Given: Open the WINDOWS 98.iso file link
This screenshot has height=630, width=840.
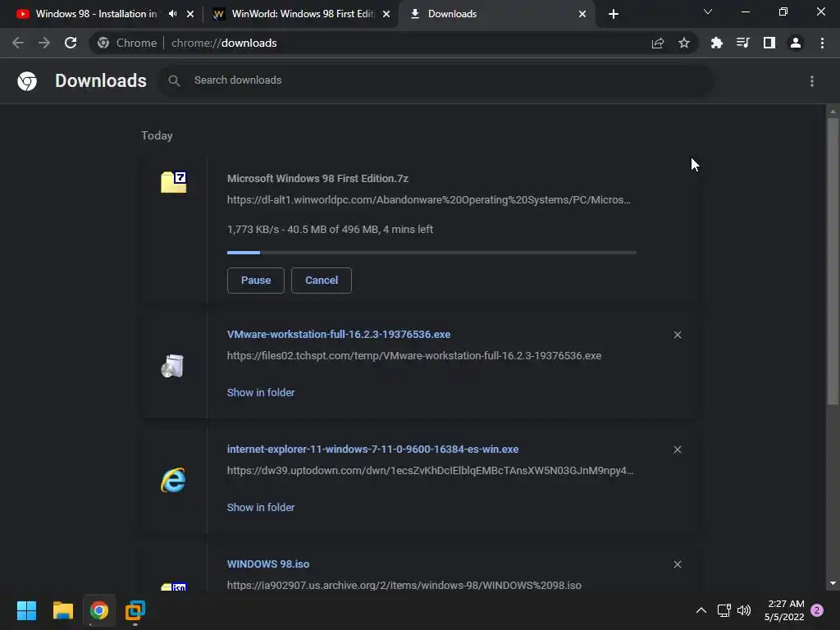Looking at the screenshot, I should (x=268, y=564).
